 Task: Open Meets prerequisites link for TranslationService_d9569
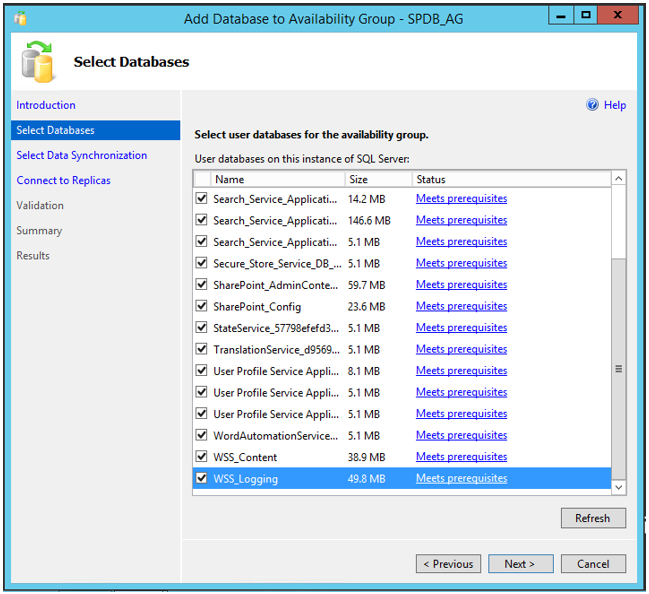point(462,349)
